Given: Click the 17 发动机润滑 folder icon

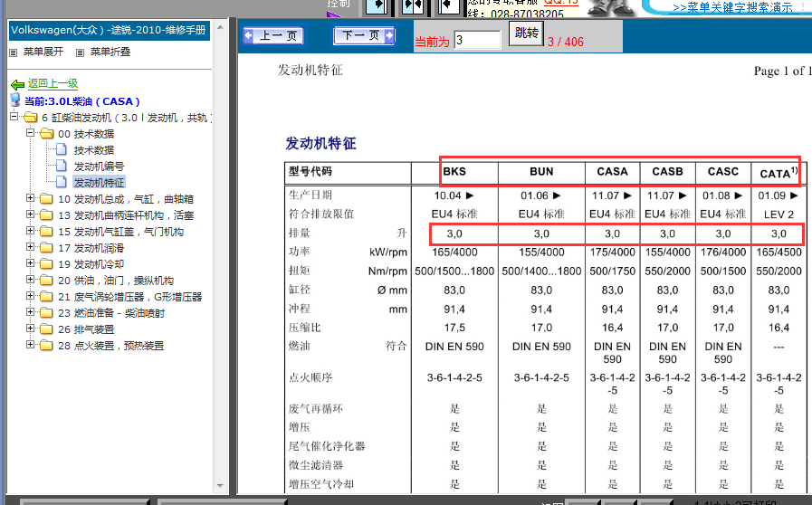Looking at the screenshot, I should coord(46,248).
